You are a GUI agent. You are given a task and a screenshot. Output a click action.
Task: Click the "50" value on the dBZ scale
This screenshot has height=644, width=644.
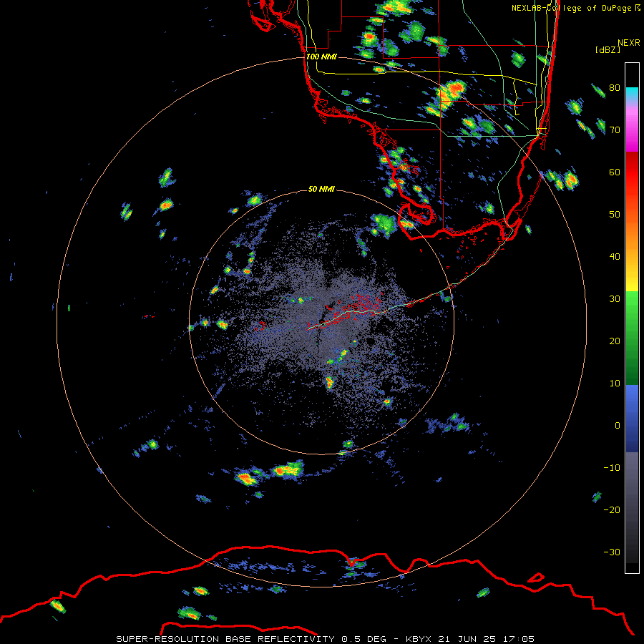tap(615, 215)
